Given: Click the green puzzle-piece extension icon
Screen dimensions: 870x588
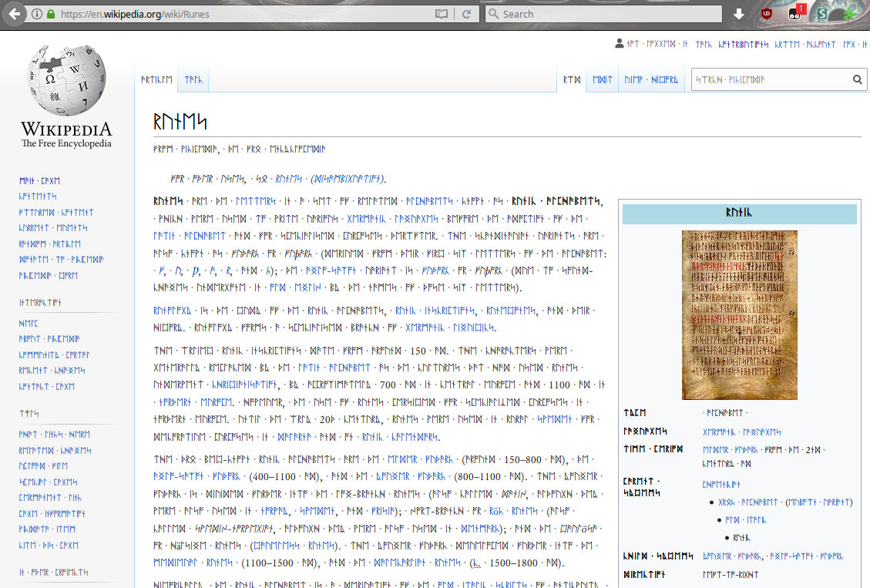Looking at the screenshot, I should [x=849, y=13].
